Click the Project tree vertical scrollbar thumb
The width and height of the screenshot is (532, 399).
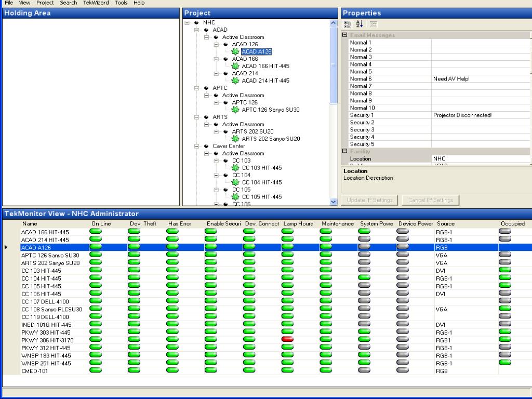(333, 65)
